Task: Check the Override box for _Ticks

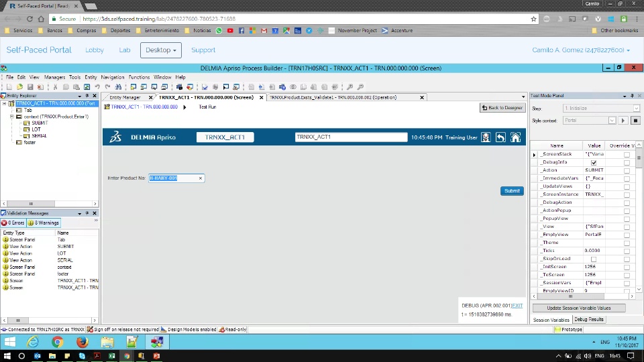Action: [x=627, y=251]
